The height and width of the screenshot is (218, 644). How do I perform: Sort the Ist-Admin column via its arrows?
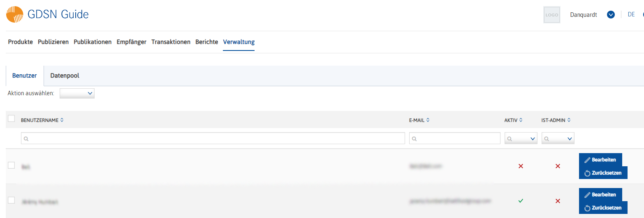569,120
